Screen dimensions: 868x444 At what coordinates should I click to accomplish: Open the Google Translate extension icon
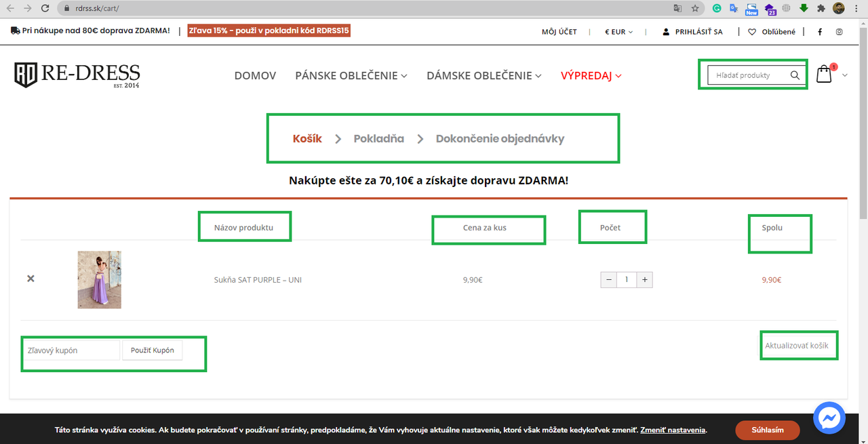pyautogui.click(x=734, y=9)
